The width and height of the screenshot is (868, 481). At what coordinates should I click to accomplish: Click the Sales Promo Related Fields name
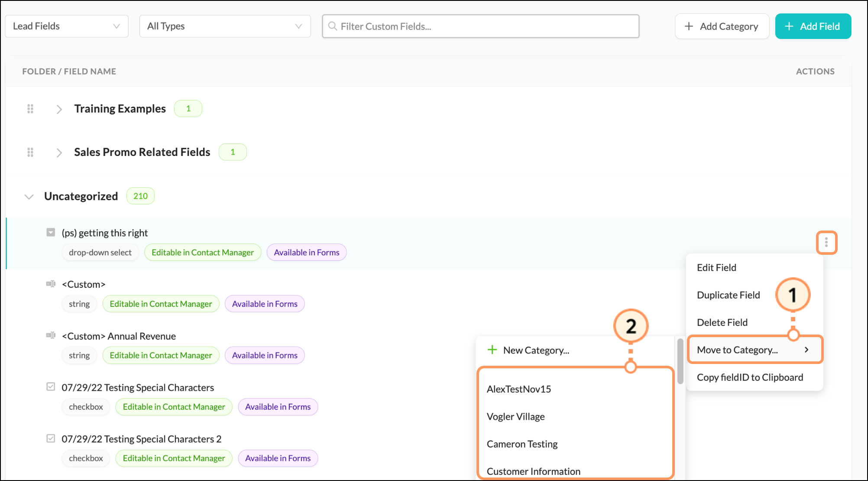pyautogui.click(x=142, y=152)
